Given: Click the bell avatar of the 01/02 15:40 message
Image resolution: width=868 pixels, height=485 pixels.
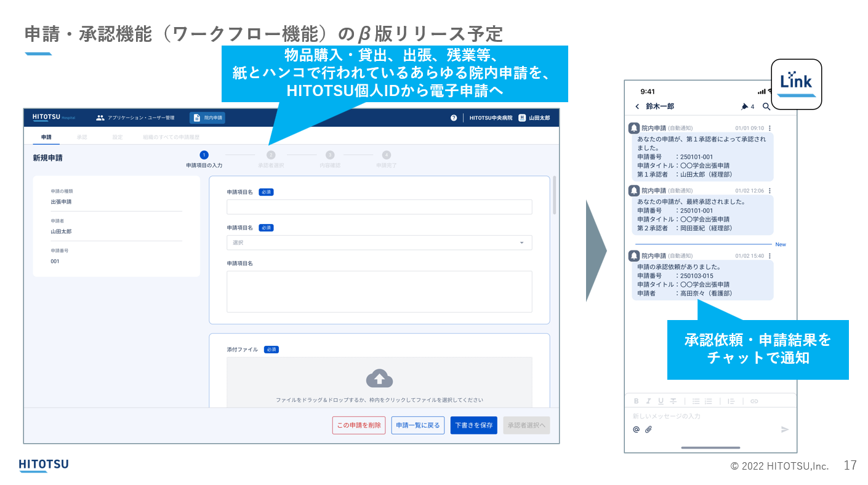Looking at the screenshot, I should (x=633, y=255).
